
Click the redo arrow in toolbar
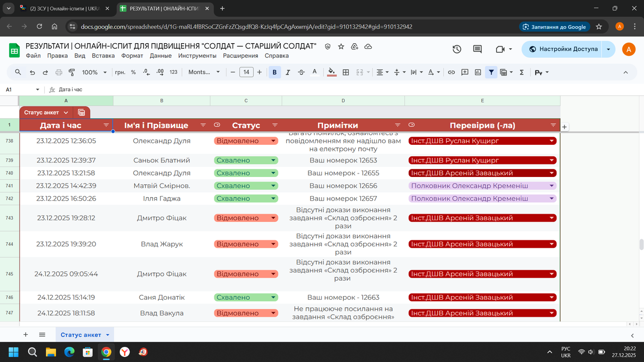(x=45, y=72)
